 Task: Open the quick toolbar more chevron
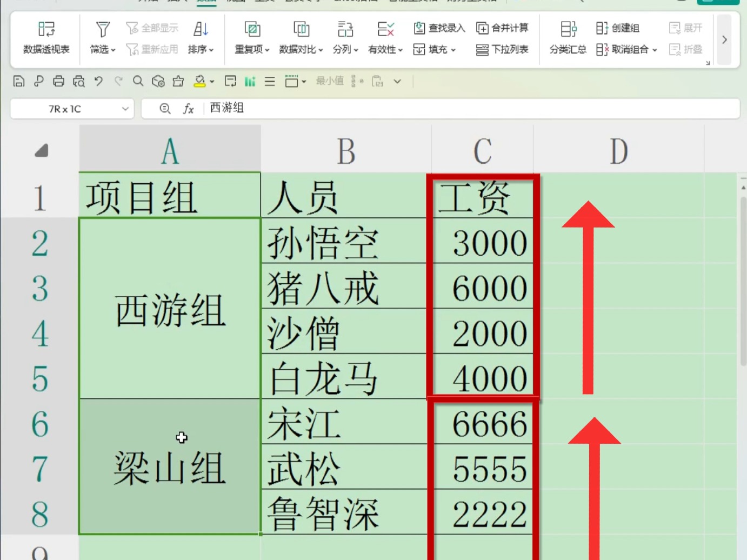(397, 82)
